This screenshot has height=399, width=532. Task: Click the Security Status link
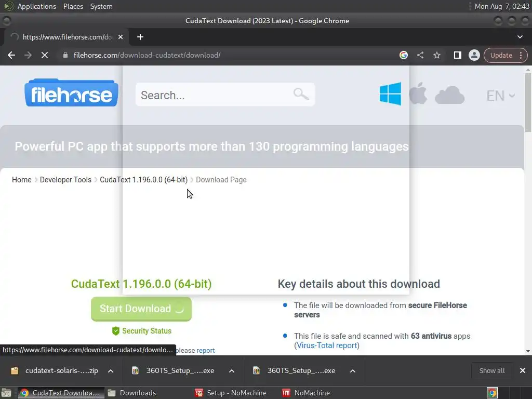(x=147, y=331)
